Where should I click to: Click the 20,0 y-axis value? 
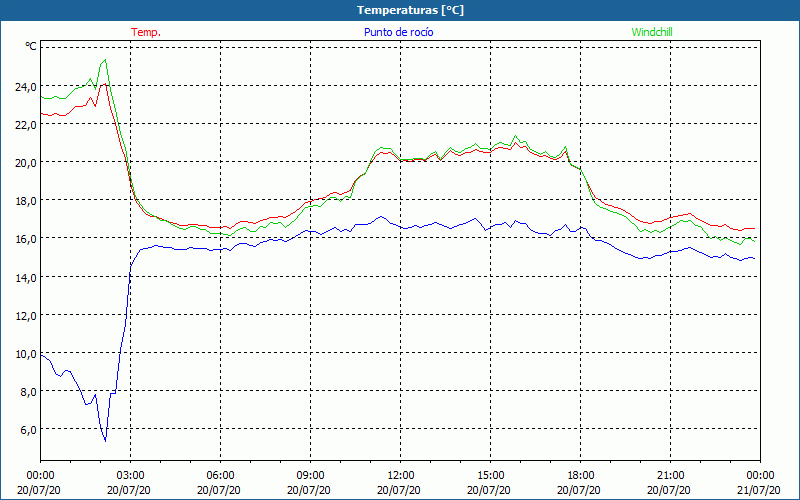[26, 163]
